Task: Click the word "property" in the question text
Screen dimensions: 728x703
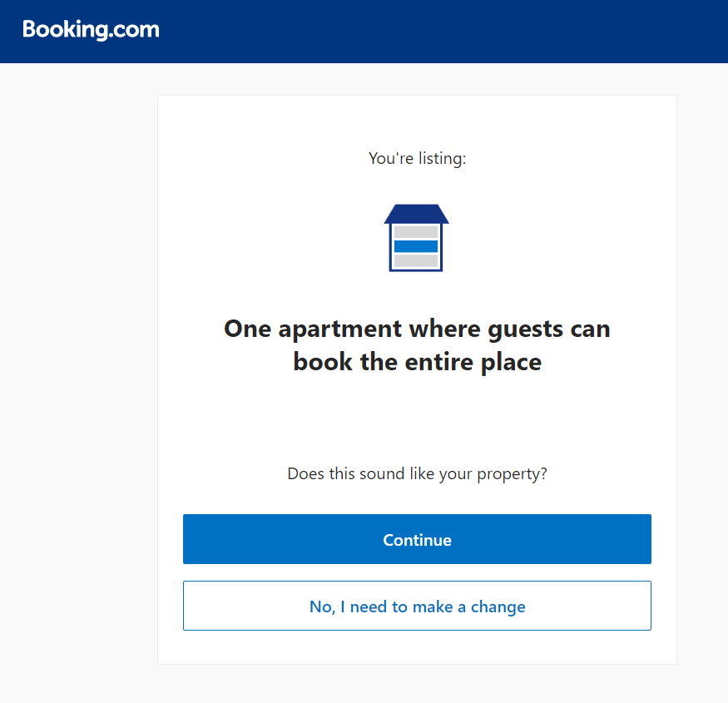Action: pyautogui.click(x=508, y=474)
